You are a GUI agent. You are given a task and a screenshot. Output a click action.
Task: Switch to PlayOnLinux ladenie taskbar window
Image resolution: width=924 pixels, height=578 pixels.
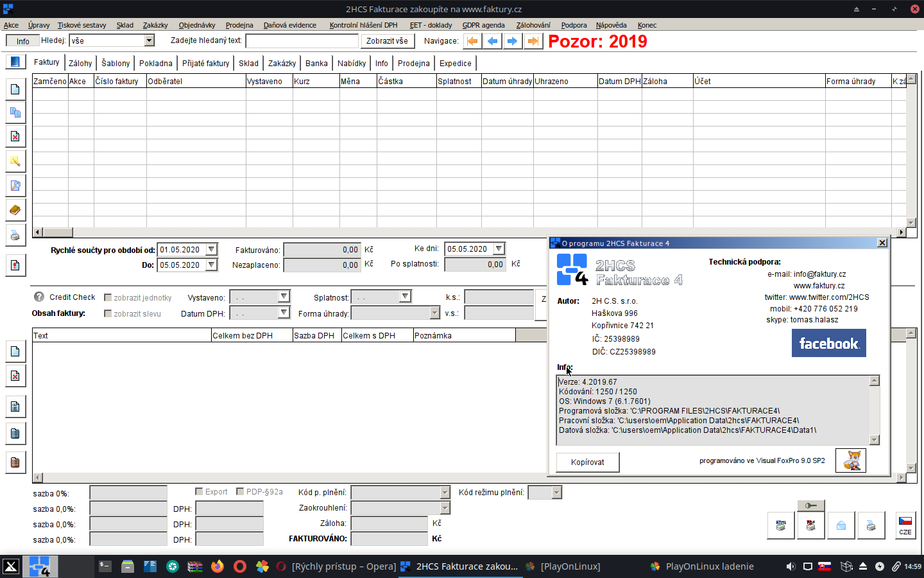click(702, 566)
